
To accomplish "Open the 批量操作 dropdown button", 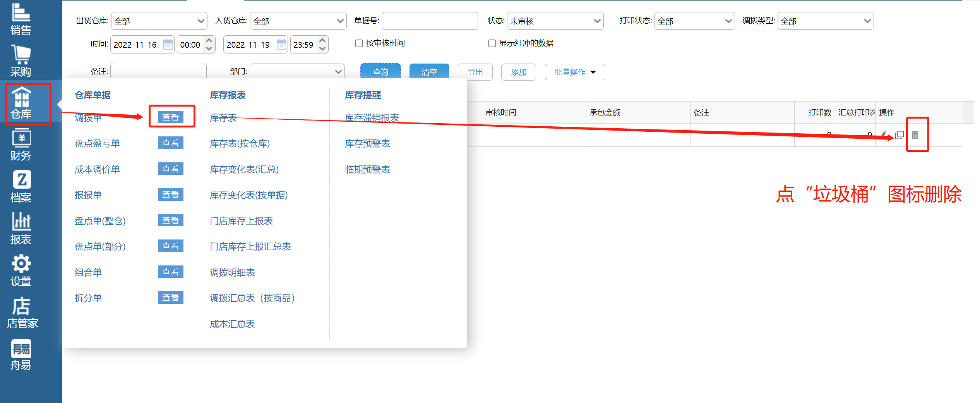I will click(x=575, y=72).
